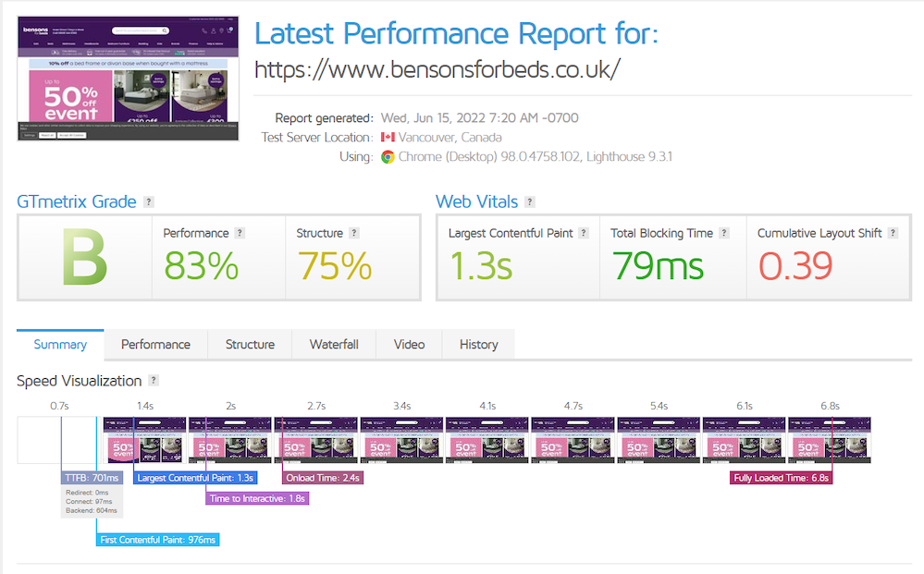This screenshot has height=574, width=924.
Task: Click the filmstrip frame at 2s
Action: coord(230,440)
